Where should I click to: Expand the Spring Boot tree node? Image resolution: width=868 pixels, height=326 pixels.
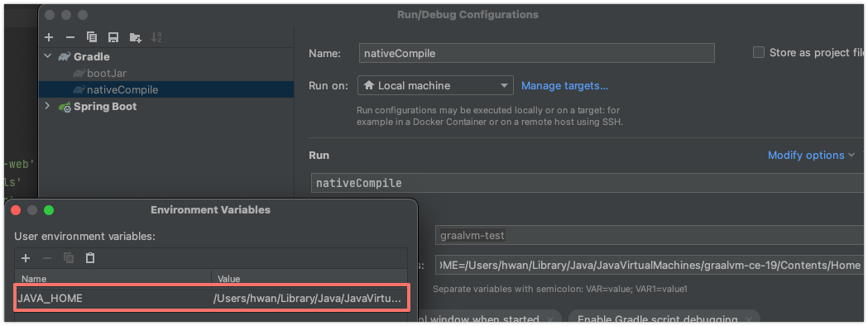coord(48,106)
